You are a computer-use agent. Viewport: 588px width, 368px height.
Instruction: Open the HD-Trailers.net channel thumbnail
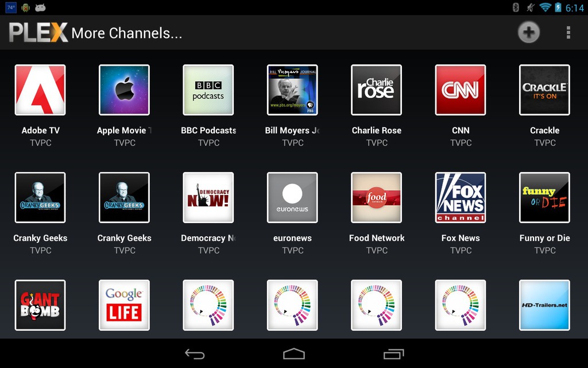pos(544,305)
